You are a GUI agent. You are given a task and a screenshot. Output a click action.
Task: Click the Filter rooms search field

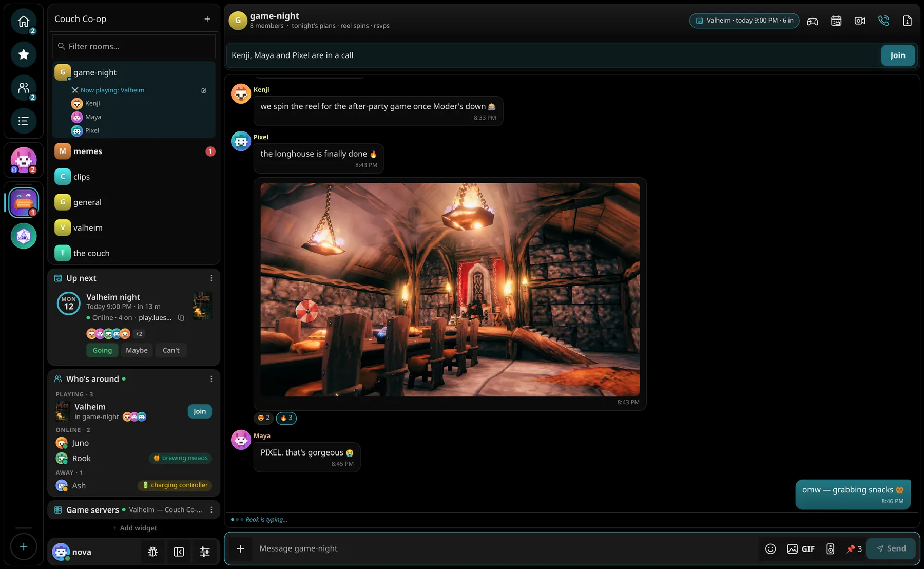134,46
